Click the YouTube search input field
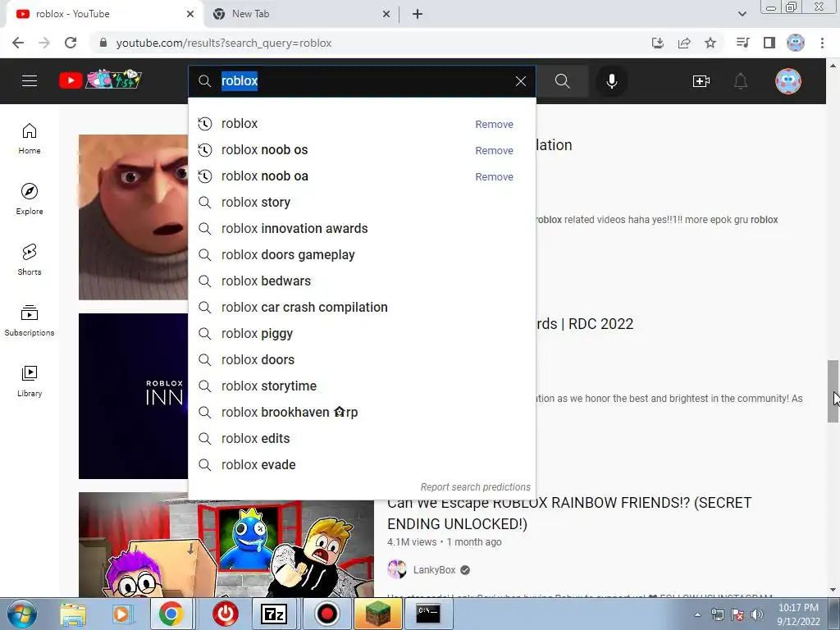 pyautogui.click(x=362, y=81)
